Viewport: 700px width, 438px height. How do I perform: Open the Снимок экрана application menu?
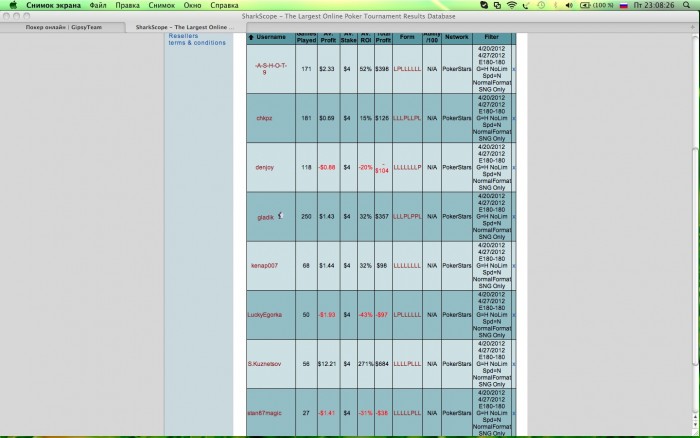(54, 5)
